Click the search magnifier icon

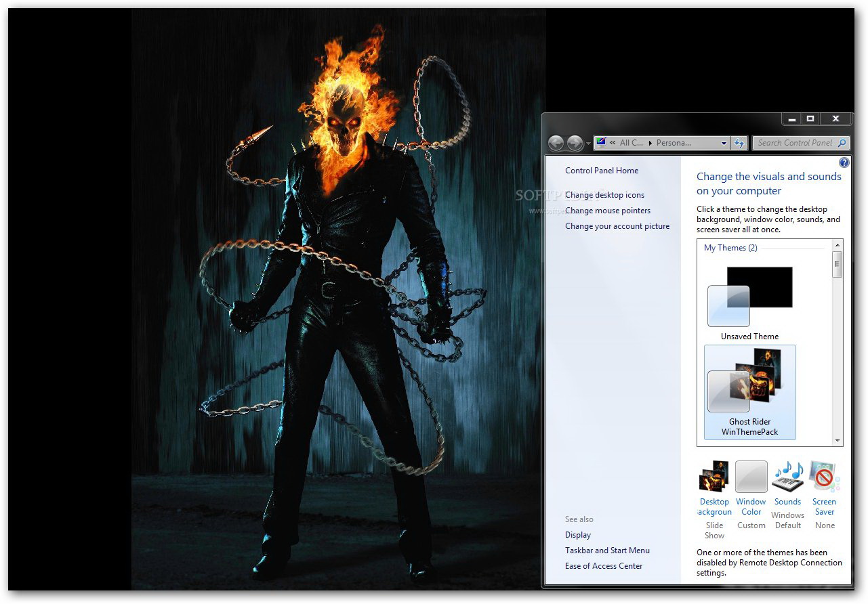tap(842, 143)
